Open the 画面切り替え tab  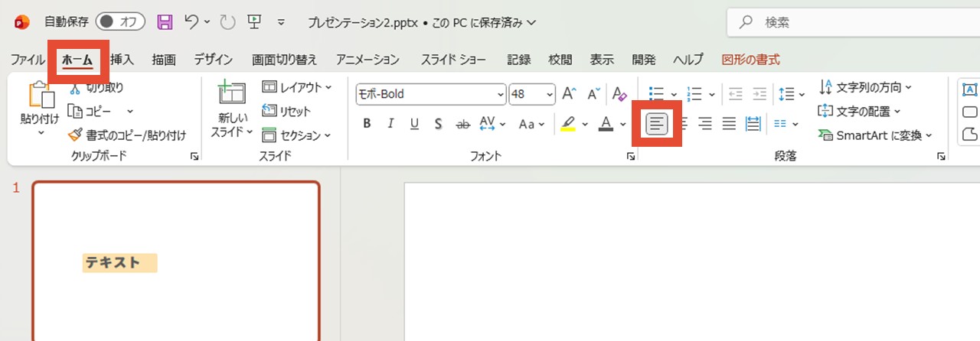click(x=285, y=60)
